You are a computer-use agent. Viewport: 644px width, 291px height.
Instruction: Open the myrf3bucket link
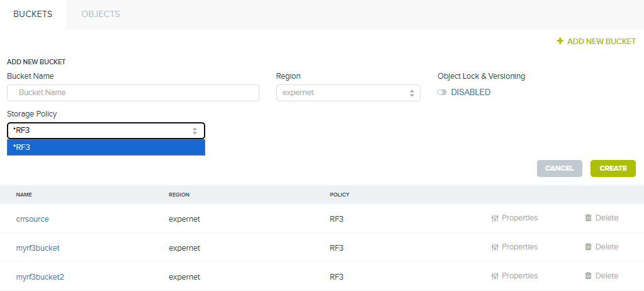point(38,248)
